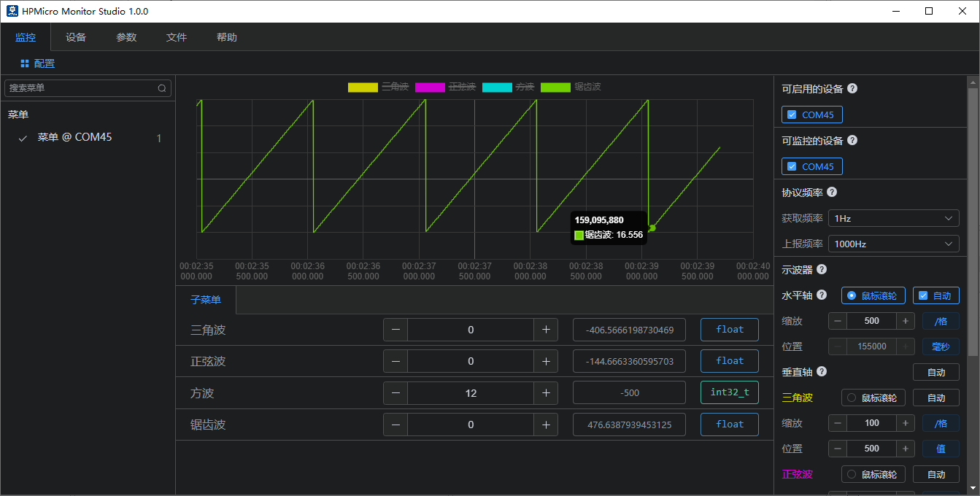This screenshot has height=496, width=980.
Task: Decrease 三角波 缩放 100 with minus
Action: click(x=838, y=423)
